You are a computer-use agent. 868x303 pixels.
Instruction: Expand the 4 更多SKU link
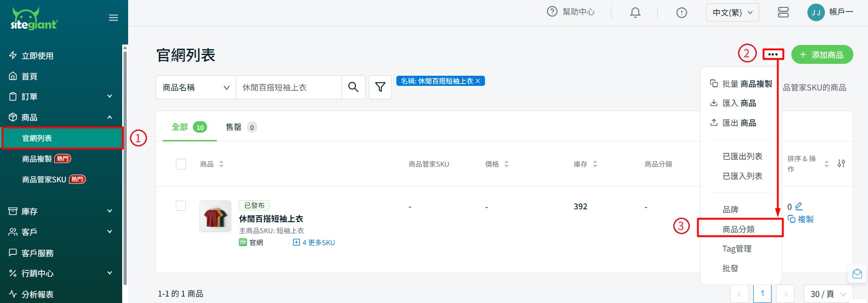tap(314, 242)
